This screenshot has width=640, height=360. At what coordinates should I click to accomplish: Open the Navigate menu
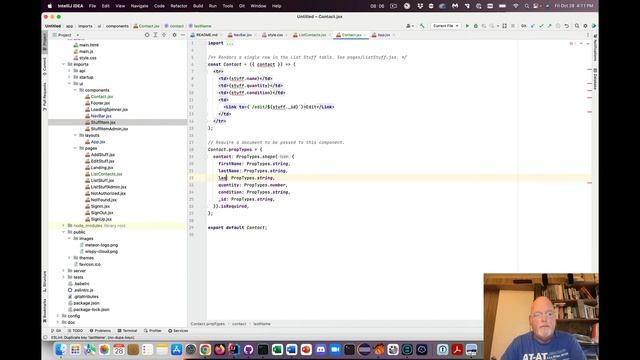pos(140,6)
